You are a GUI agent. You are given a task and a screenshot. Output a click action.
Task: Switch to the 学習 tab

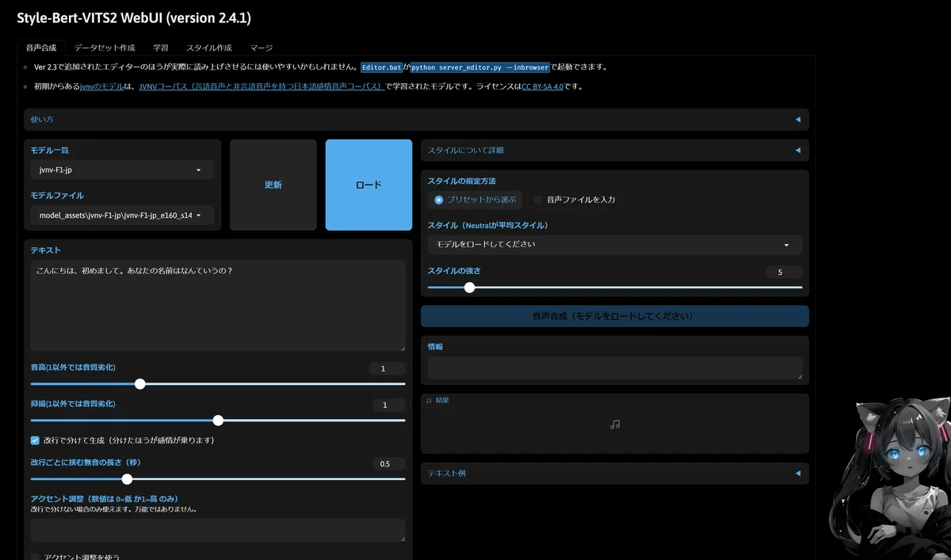[x=160, y=48]
